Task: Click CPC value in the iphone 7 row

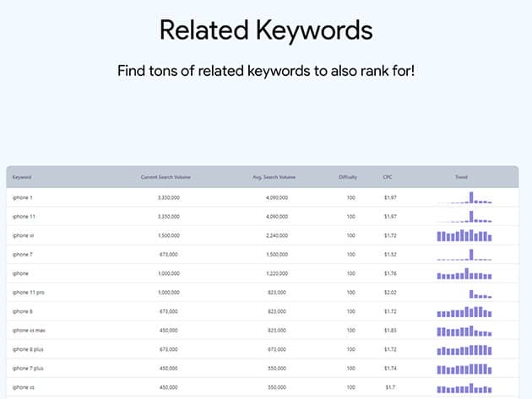Action: tap(390, 254)
